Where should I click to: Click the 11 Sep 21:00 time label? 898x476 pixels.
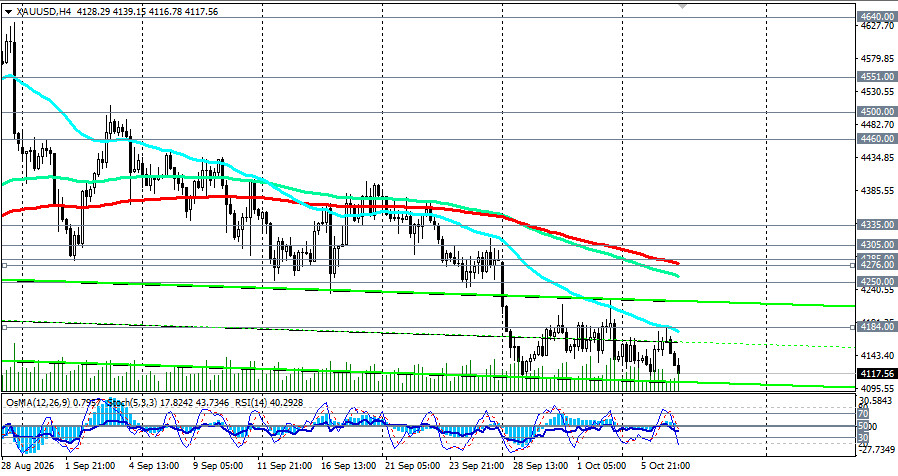click(x=283, y=466)
